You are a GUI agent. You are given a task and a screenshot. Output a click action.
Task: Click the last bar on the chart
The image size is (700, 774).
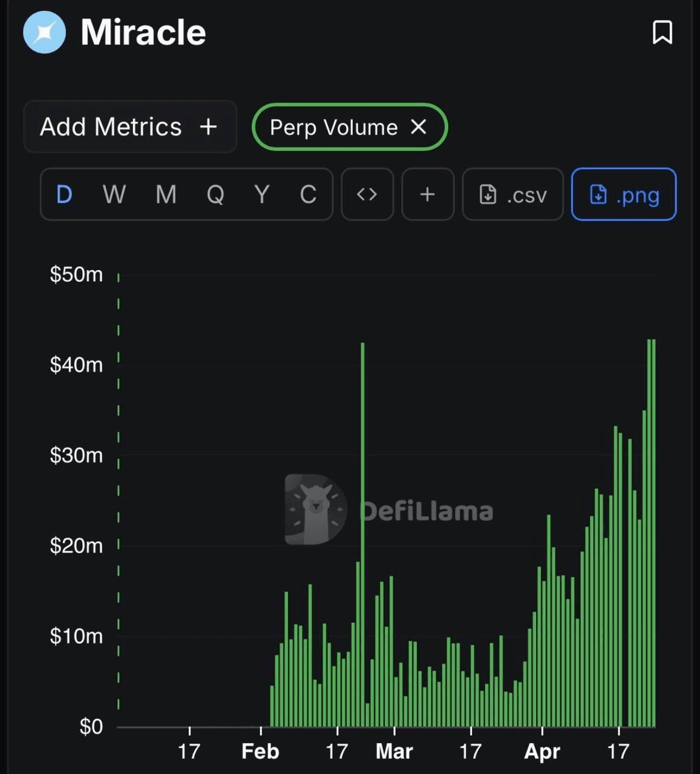653,532
